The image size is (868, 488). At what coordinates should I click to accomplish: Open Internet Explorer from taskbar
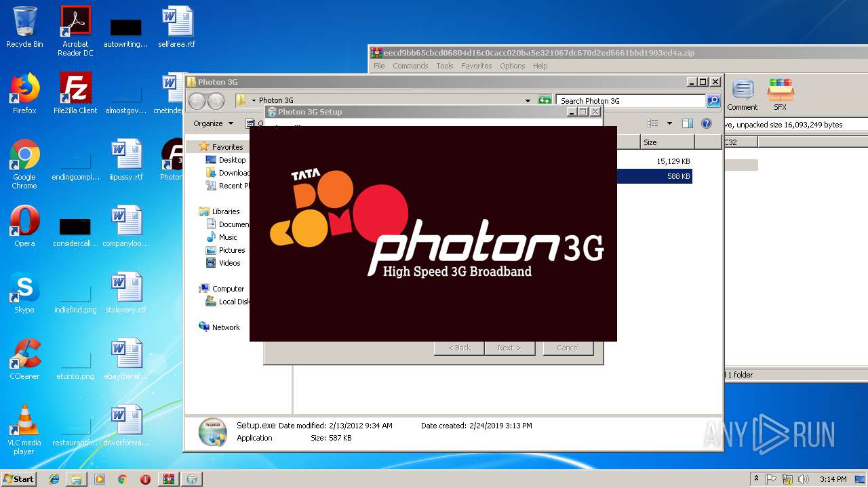click(54, 479)
